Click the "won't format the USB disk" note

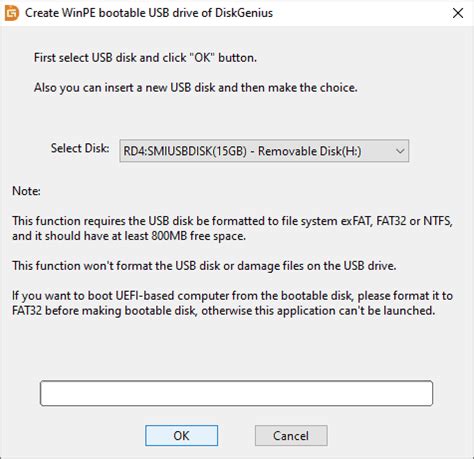204,266
